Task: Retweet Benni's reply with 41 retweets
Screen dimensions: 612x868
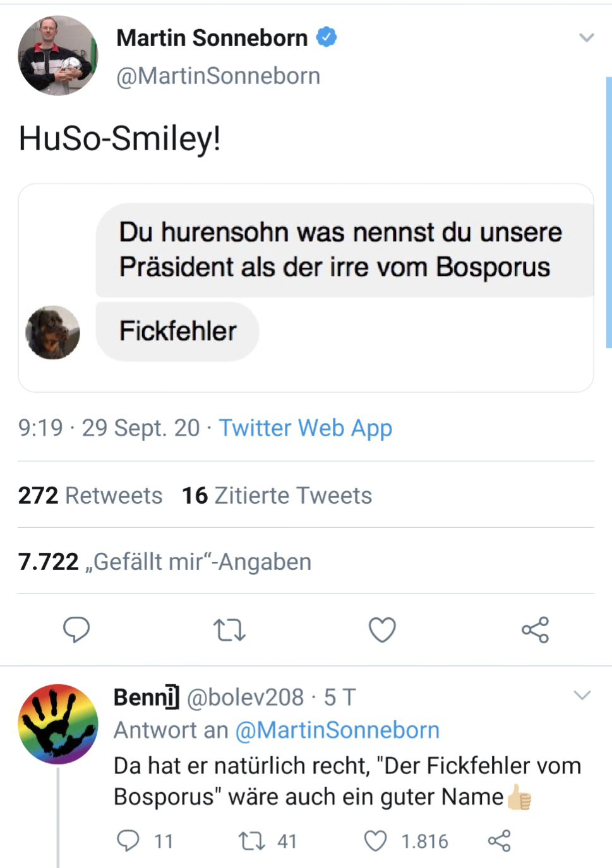Action: [x=252, y=841]
